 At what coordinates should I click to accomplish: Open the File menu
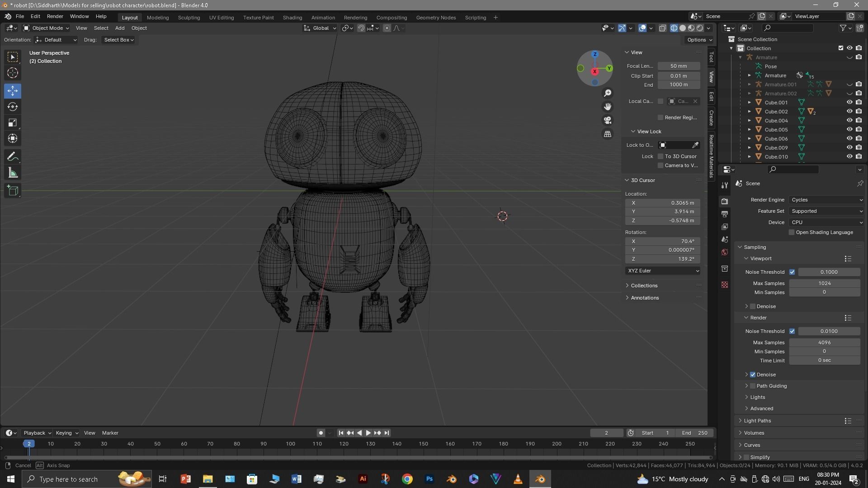[20, 16]
